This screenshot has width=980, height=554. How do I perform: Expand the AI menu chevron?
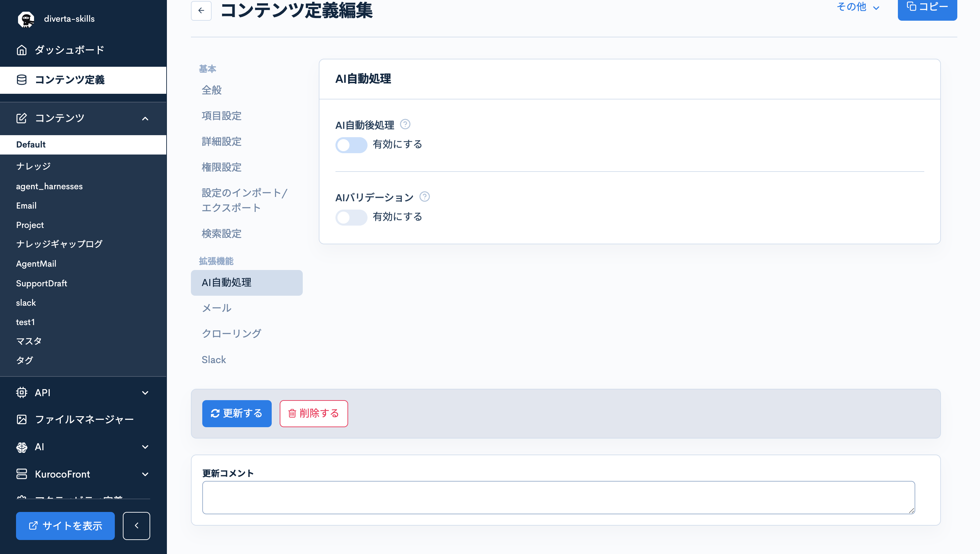coord(145,447)
